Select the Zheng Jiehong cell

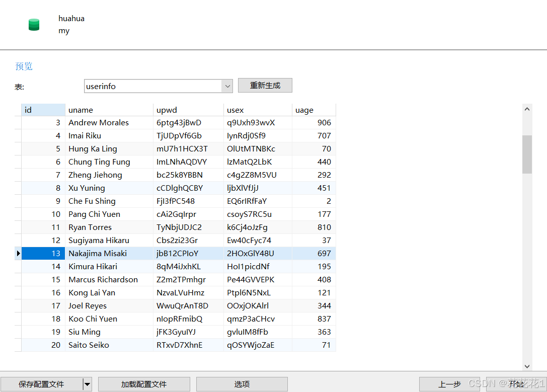click(109, 175)
